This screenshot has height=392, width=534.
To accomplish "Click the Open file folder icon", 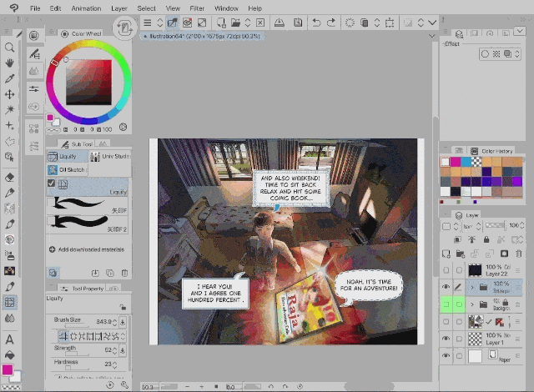I will (235, 23).
